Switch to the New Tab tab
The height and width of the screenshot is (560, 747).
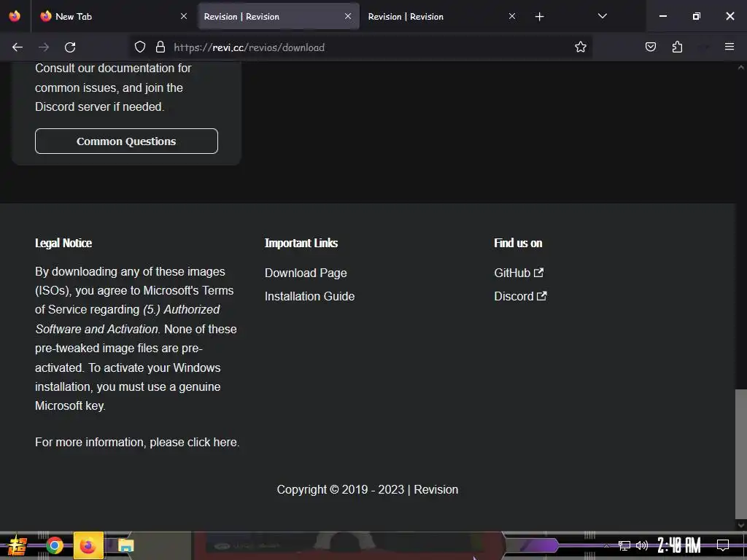coord(115,16)
